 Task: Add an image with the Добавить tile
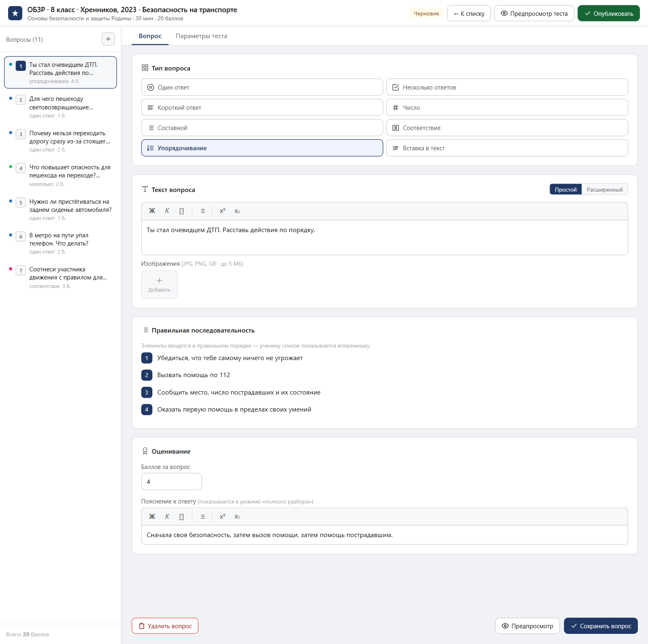pos(159,285)
